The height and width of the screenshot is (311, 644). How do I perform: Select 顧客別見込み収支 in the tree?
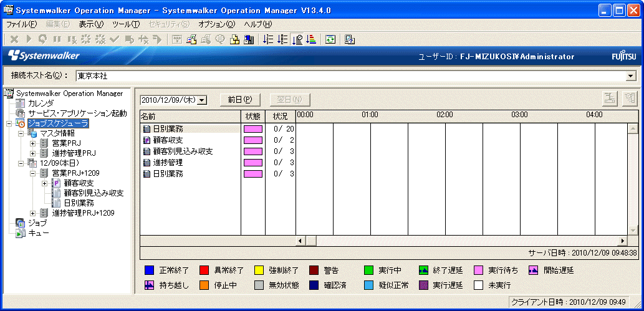pos(94,193)
